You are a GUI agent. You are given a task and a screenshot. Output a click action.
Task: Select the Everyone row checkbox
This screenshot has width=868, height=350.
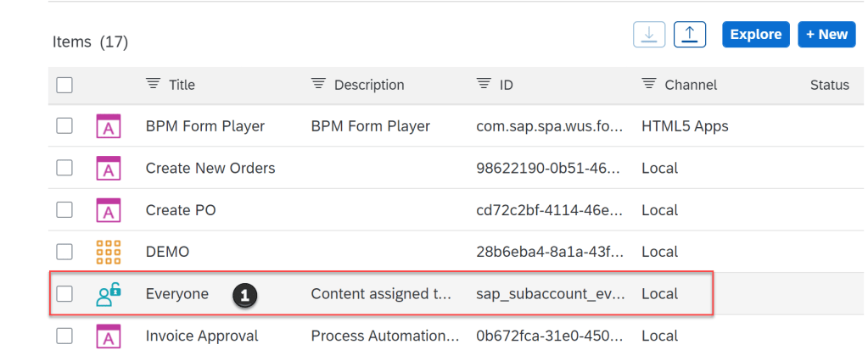pyautogui.click(x=64, y=294)
